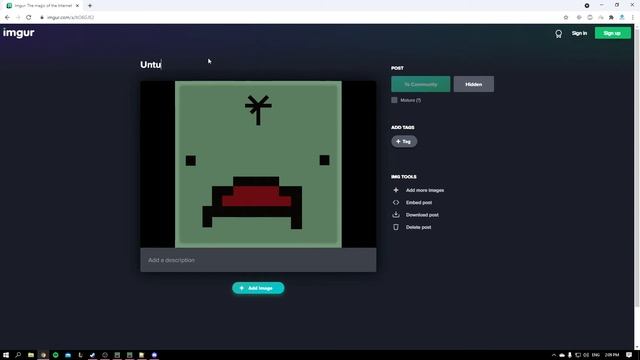Edit the post title text 'Untu'
Image resolution: width=640 pixels, height=360 pixels.
(151, 64)
